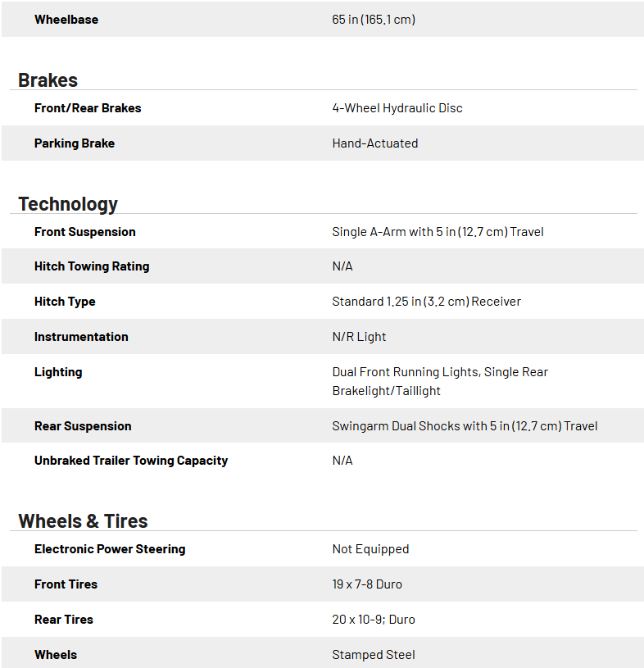Click the Wheels & Tires heading
644x668 pixels.
pyautogui.click(x=83, y=521)
